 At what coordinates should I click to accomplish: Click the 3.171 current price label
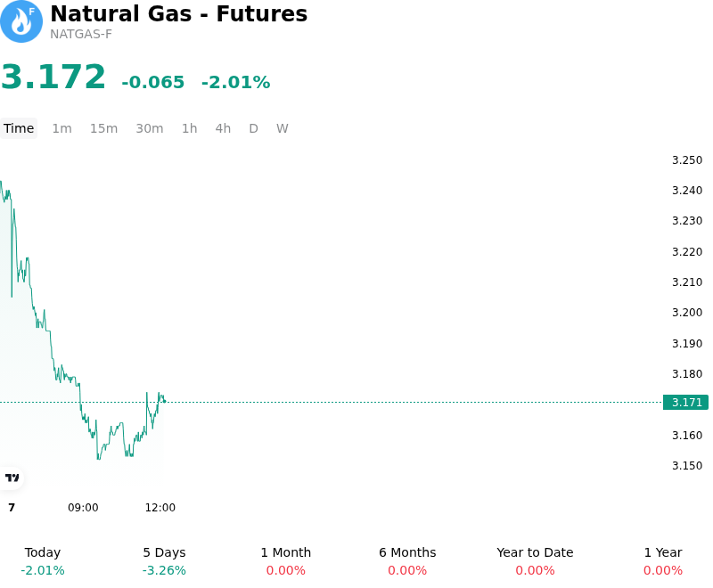pyautogui.click(x=685, y=402)
